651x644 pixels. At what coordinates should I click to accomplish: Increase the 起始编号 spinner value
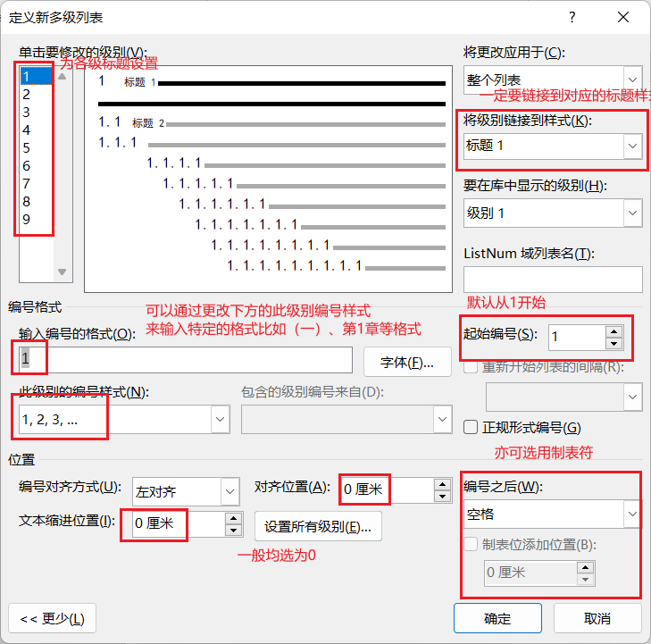tap(613, 331)
